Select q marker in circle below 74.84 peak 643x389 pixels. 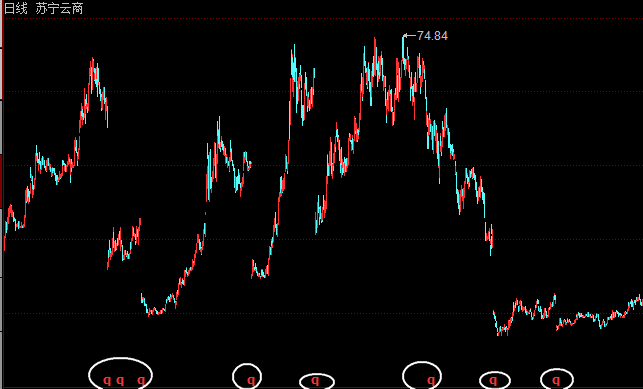click(431, 380)
